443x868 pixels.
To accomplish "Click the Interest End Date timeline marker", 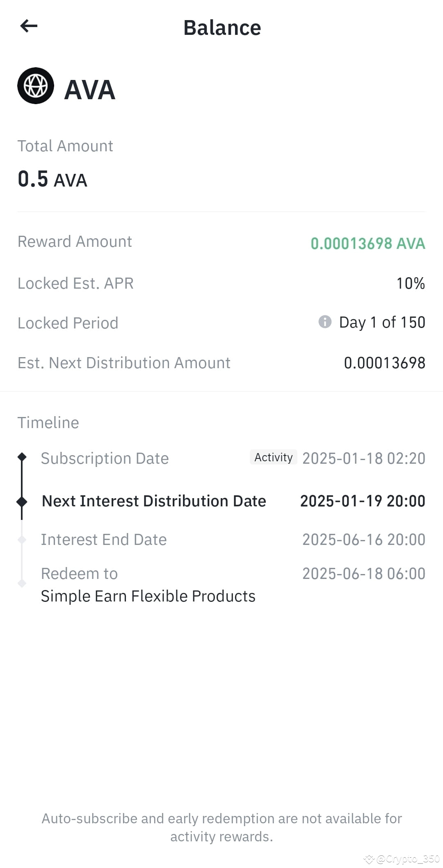I will click(22, 540).
